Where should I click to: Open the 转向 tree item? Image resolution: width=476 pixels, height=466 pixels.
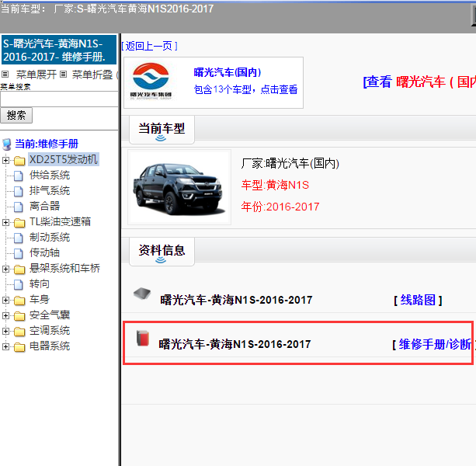tap(40, 283)
